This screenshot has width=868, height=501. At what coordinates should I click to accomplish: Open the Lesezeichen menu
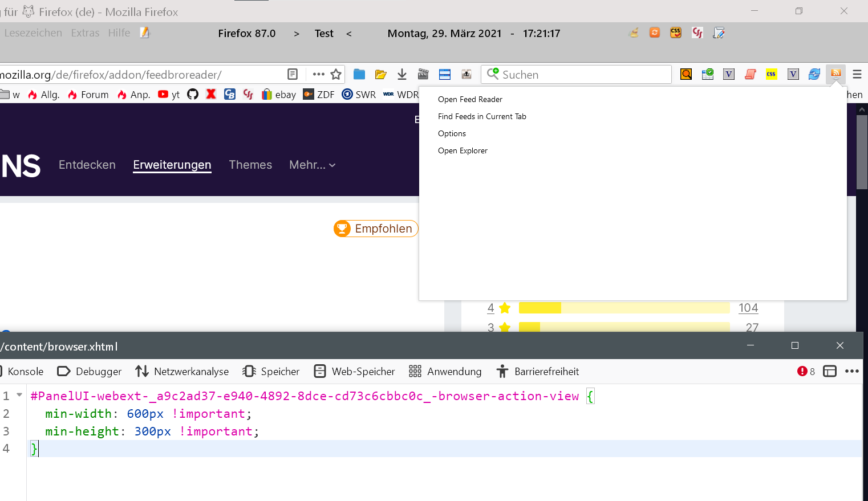pos(33,33)
